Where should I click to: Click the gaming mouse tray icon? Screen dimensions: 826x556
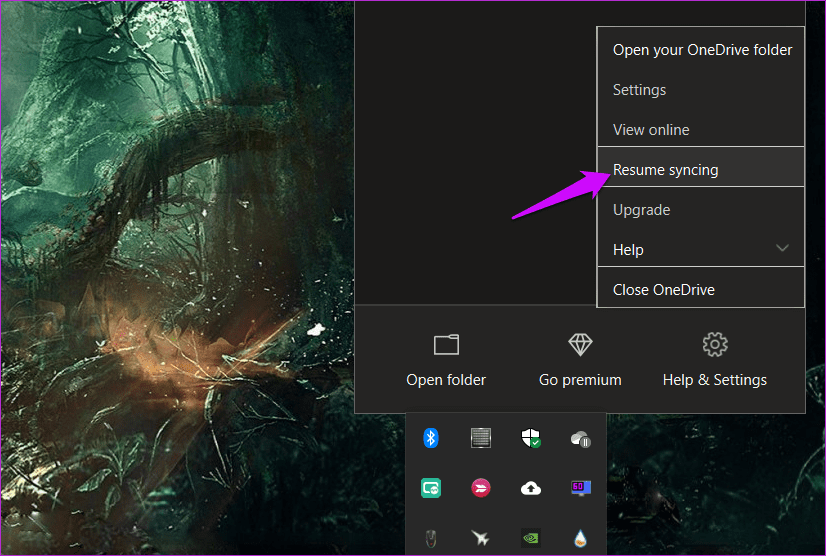pyautogui.click(x=431, y=538)
